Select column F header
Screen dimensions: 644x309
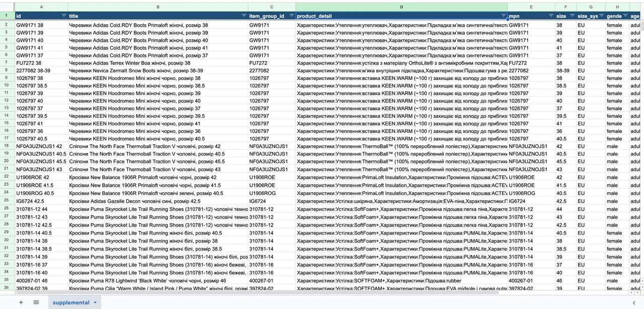[566, 7]
